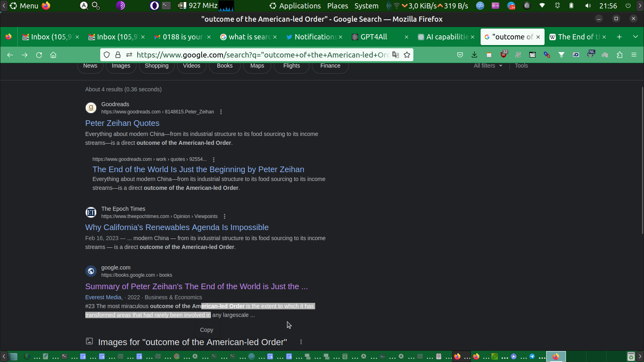The height and width of the screenshot is (362, 644).
Task: Filter results by Videos
Action: (192, 66)
